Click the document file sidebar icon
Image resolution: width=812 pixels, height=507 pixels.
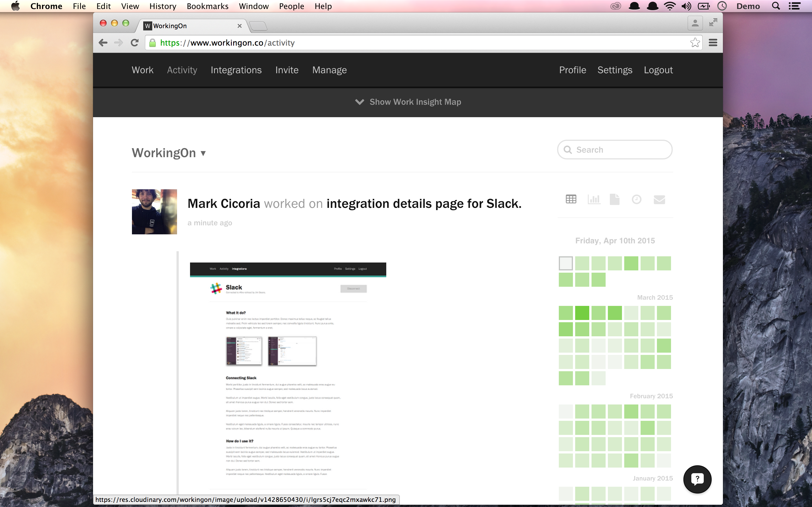tap(614, 199)
